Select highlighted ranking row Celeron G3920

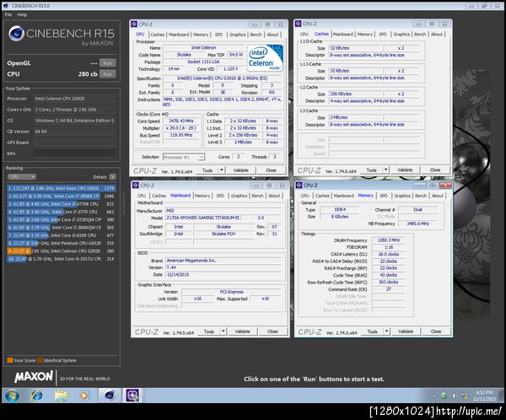[x=62, y=250]
